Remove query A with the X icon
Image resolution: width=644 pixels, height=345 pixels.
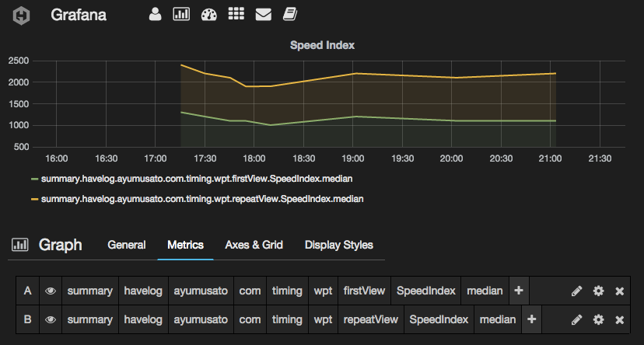click(620, 291)
